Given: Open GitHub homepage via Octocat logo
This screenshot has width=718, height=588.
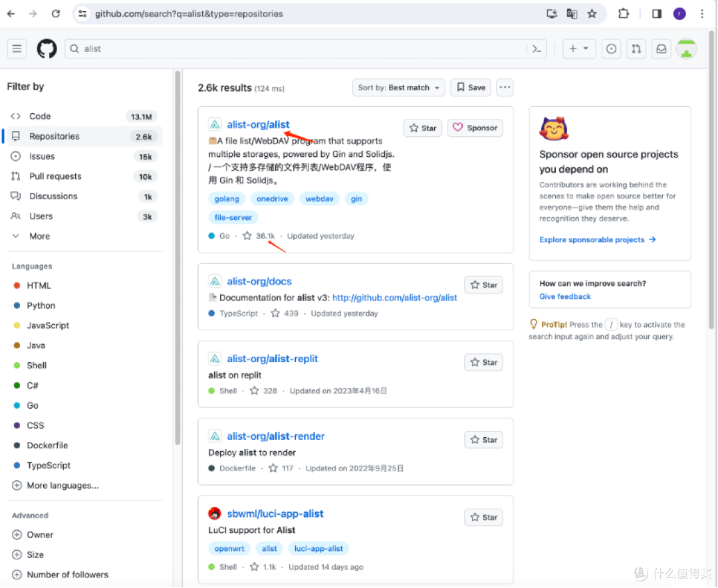Looking at the screenshot, I should point(47,49).
